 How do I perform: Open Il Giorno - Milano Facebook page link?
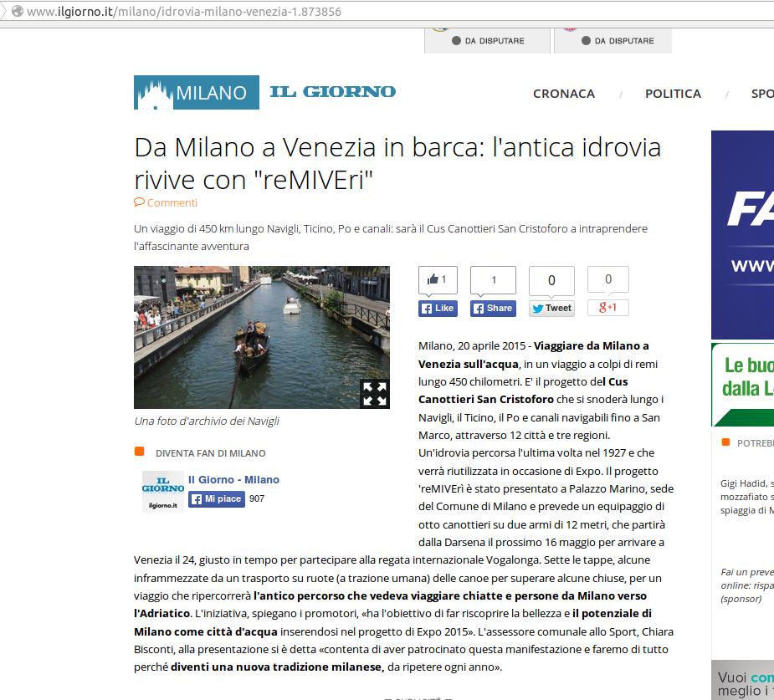pyautogui.click(x=233, y=479)
